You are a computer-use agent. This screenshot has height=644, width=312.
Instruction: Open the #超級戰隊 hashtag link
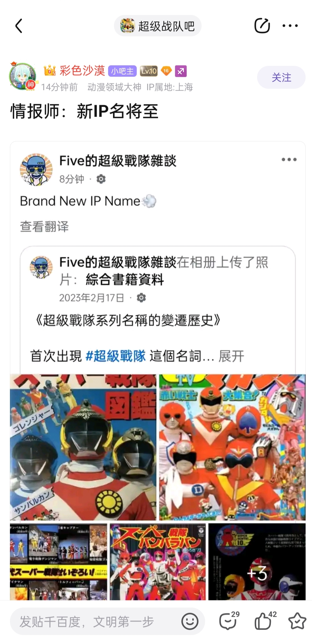click(116, 356)
